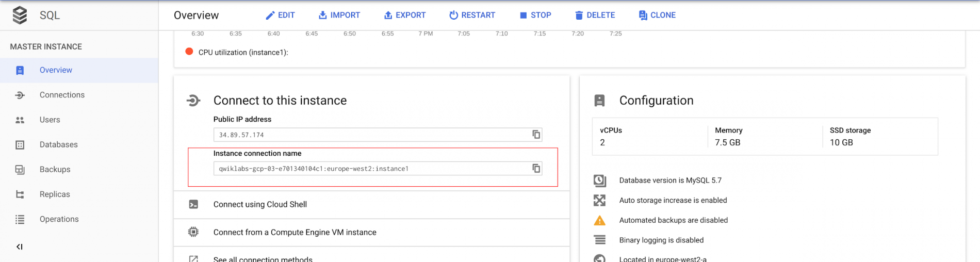Image resolution: width=980 pixels, height=262 pixels.
Task: Click 'CPU utilization (instance1):' legend text
Action: [x=243, y=52]
